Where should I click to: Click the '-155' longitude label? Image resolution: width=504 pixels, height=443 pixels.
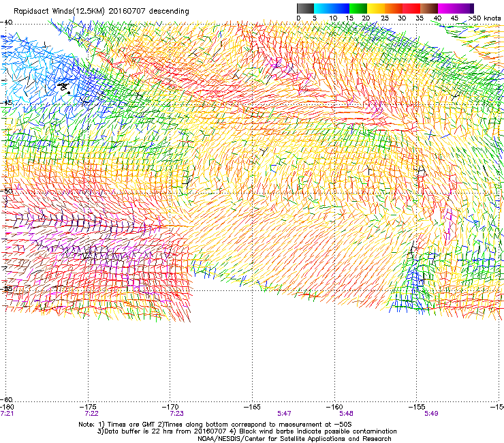tap(417, 407)
